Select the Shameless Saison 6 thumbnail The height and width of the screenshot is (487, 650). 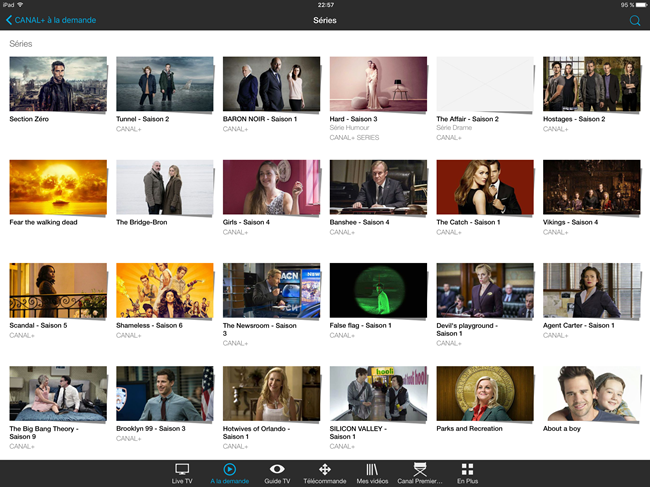point(165,291)
